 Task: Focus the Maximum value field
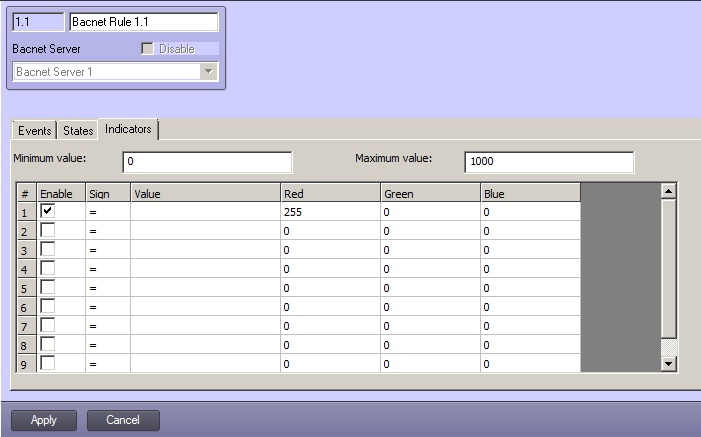point(549,162)
